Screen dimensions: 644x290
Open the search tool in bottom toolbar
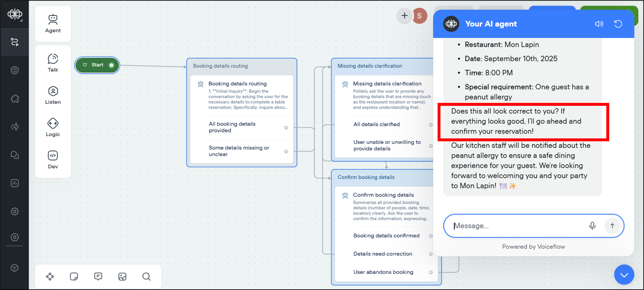146,276
